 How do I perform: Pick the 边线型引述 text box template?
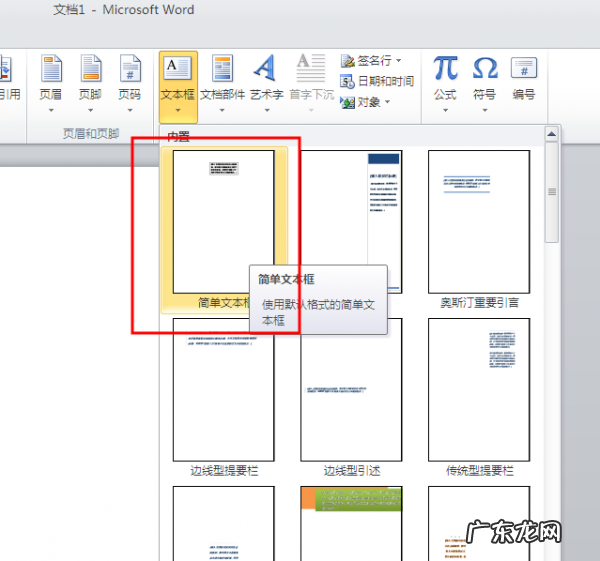point(351,390)
